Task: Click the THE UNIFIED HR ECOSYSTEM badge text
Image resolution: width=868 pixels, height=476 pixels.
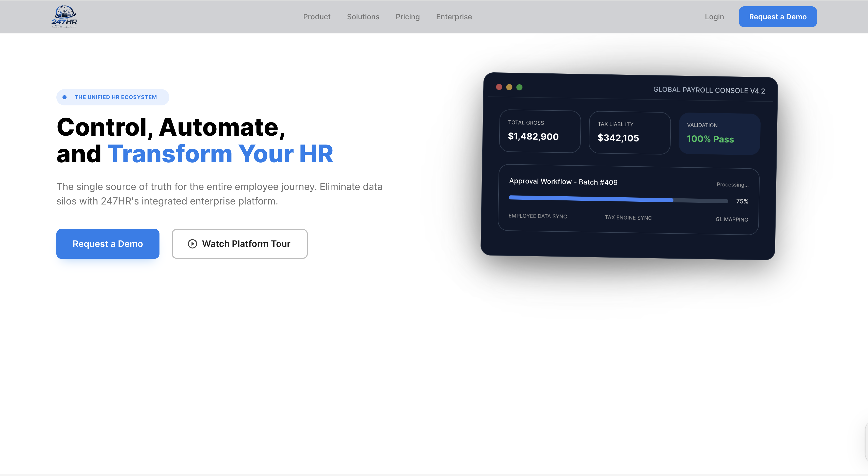Action: 116,97
